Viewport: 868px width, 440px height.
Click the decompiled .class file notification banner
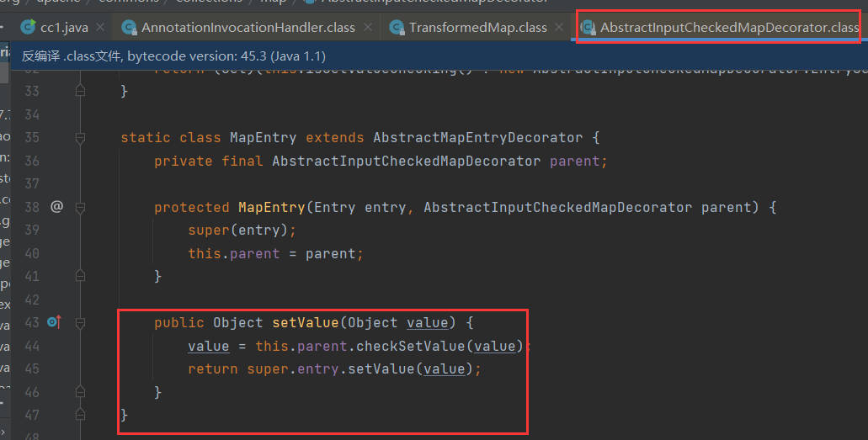click(439, 56)
